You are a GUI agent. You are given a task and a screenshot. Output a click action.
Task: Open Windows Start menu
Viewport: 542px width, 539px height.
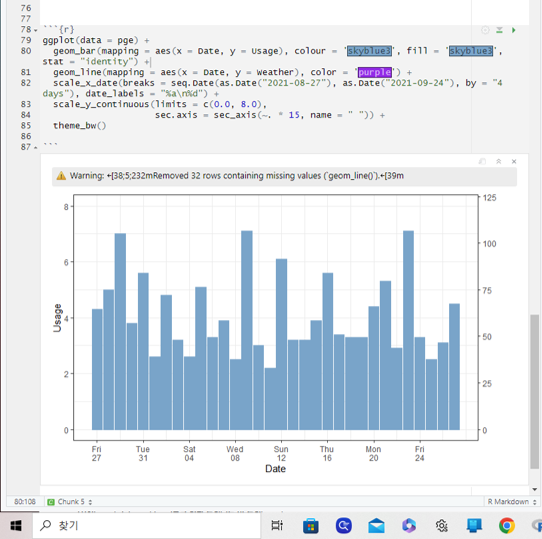tap(16, 526)
